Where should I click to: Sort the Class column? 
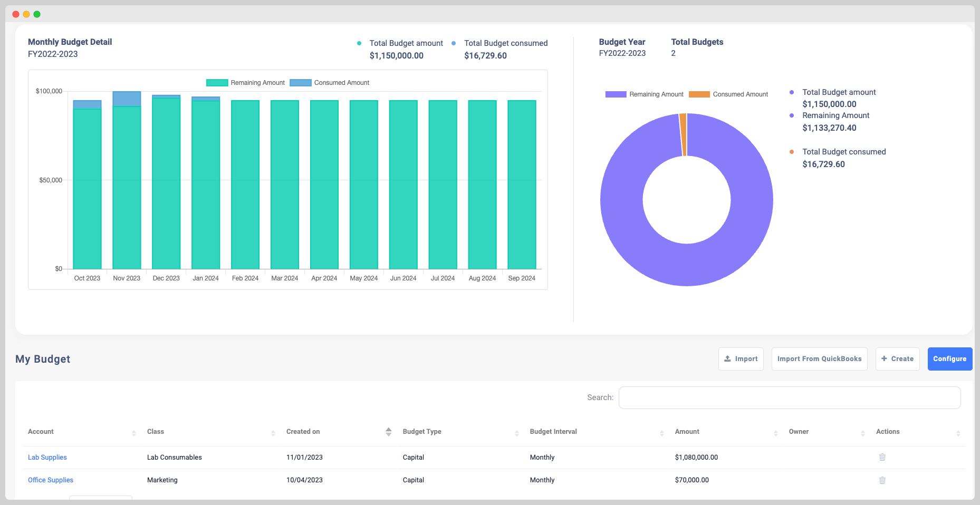click(x=274, y=432)
